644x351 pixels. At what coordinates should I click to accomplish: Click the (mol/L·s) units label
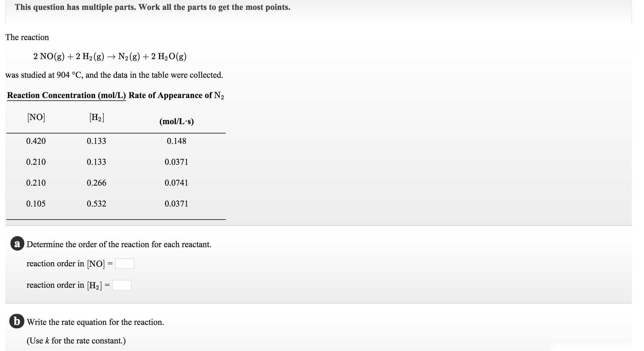(176, 122)
